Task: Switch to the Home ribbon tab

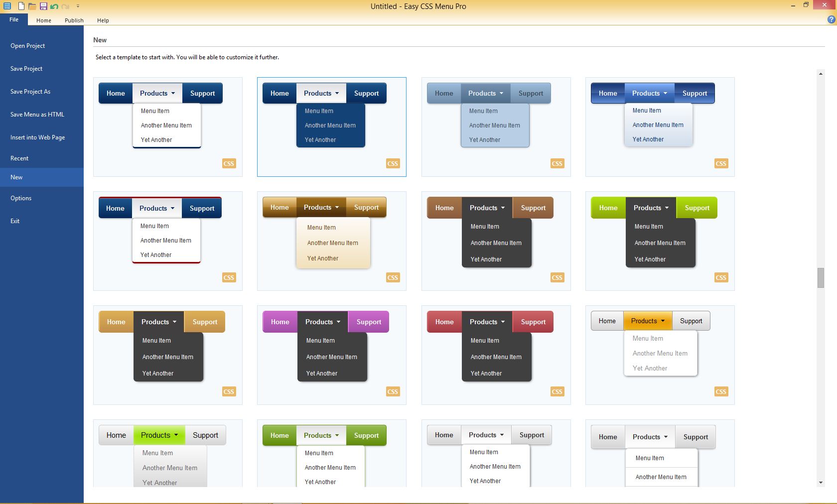Action: (x=44, y=20)
